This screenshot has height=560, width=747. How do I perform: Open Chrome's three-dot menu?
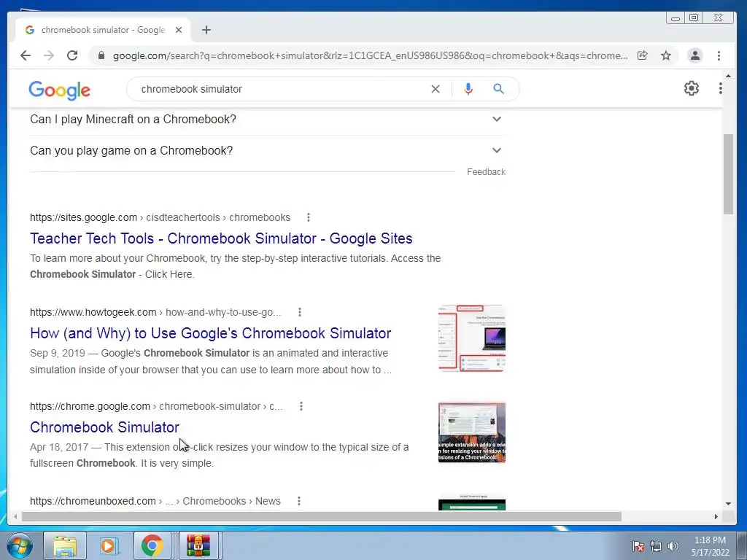click(x=719, y=55)
